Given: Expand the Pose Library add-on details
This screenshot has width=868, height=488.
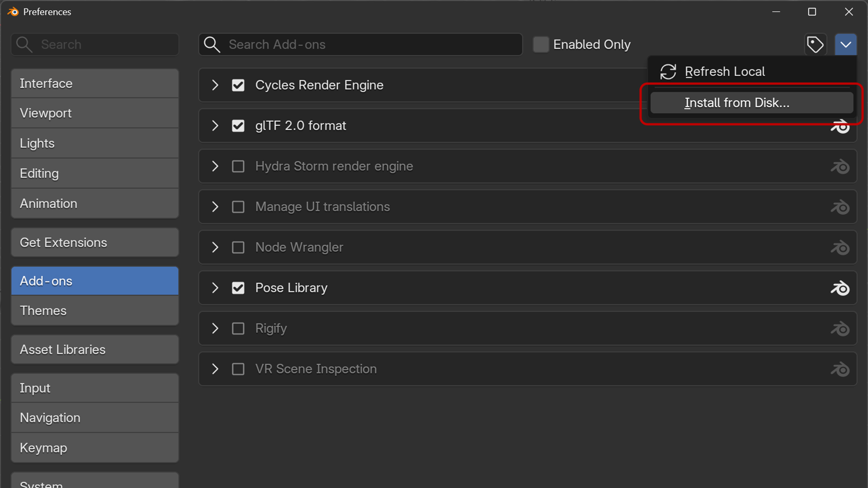Looking at the screenshot, I should click(215, 288).
